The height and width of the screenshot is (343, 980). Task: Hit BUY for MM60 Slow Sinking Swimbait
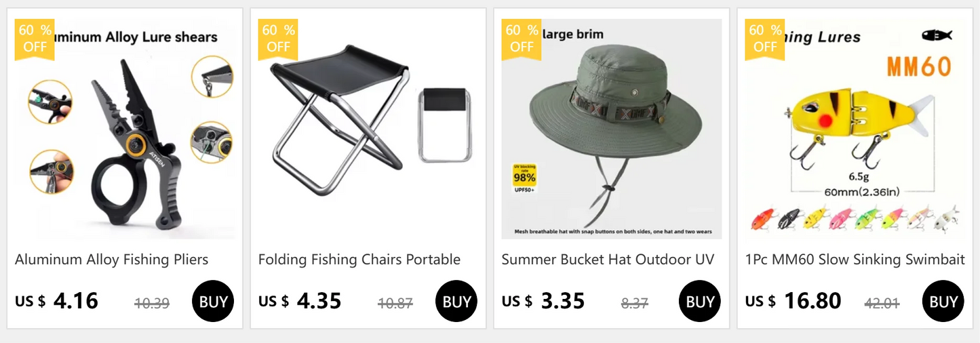(x=943, y=301)
